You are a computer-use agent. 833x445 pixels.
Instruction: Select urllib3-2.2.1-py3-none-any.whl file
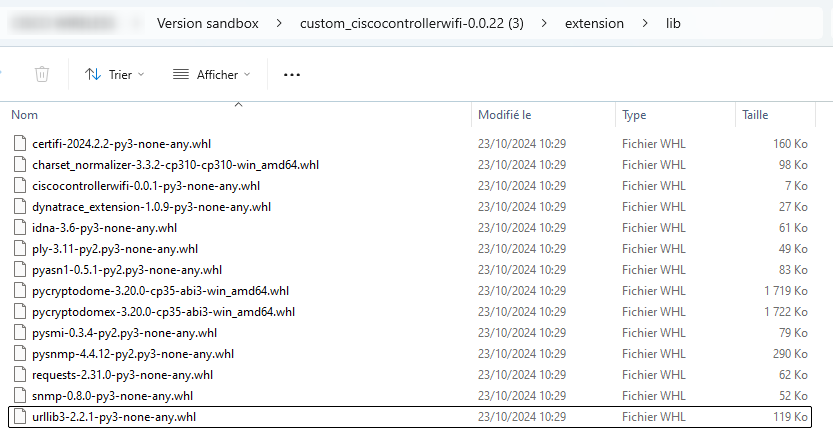click(114, 417)
